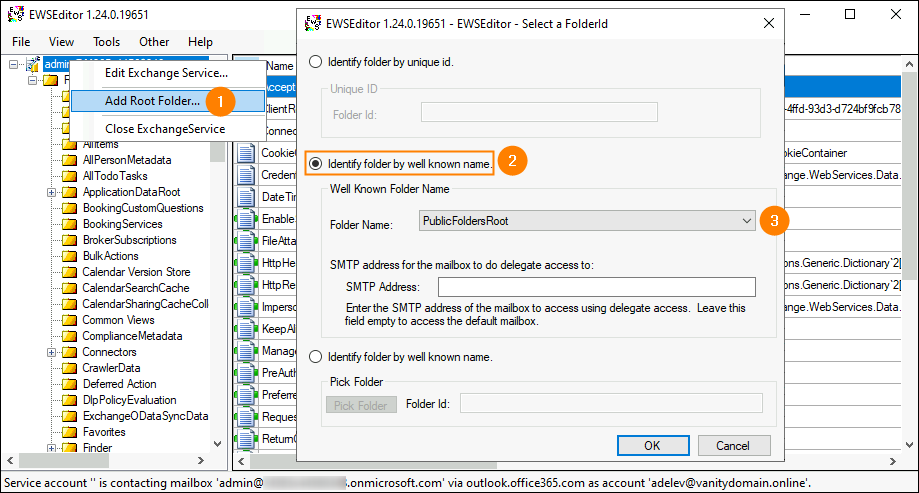Select the Favorites folder icon

[x=69, y=432]
